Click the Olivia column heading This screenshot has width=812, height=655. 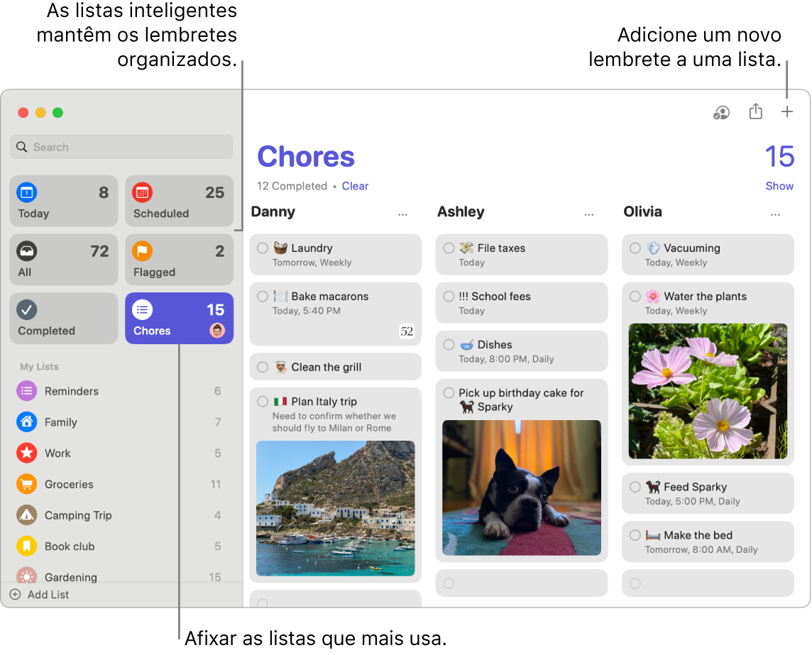pyautogui.click(x=642, y=211)
